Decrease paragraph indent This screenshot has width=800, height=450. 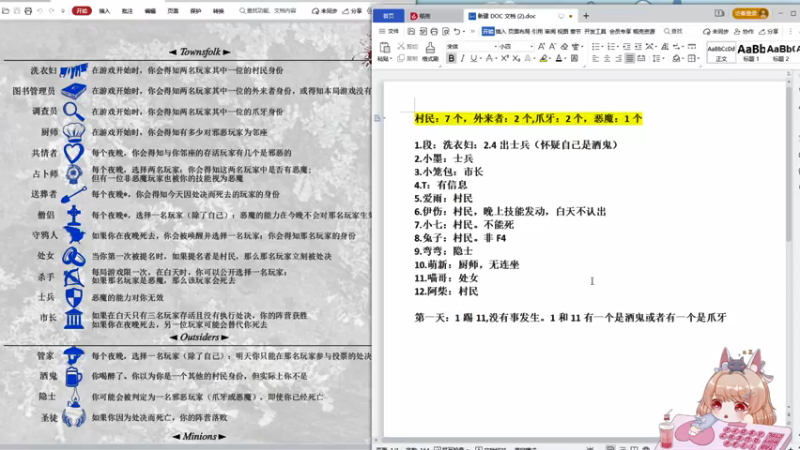[x=627, y=46]
